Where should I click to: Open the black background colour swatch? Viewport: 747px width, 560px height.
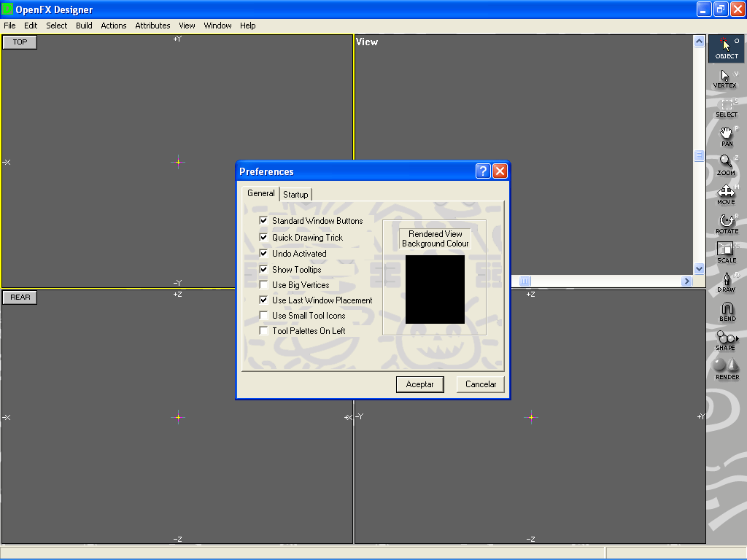(435, 289)
